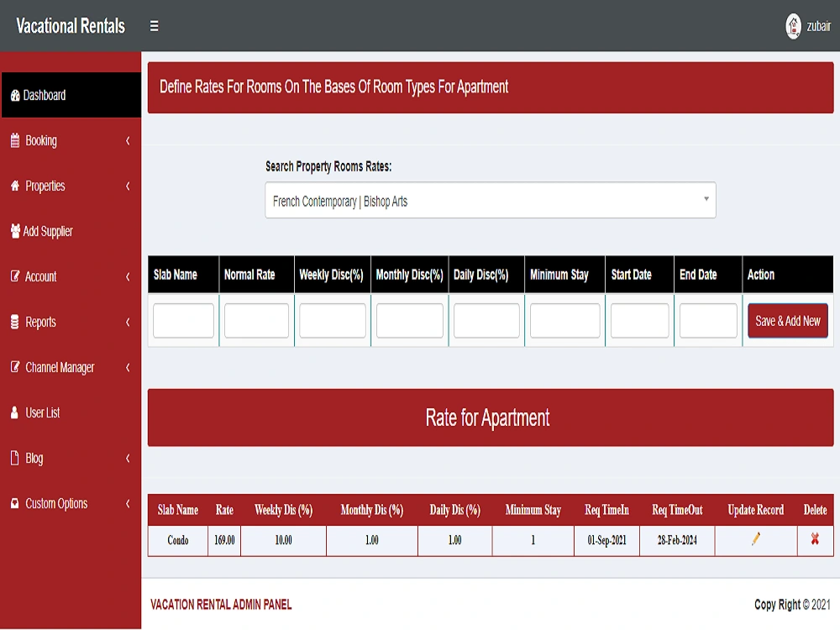Select the 169.00 rate cell
Image resolution: width=840 pixels, height=630 pixels.
(224, 540)
